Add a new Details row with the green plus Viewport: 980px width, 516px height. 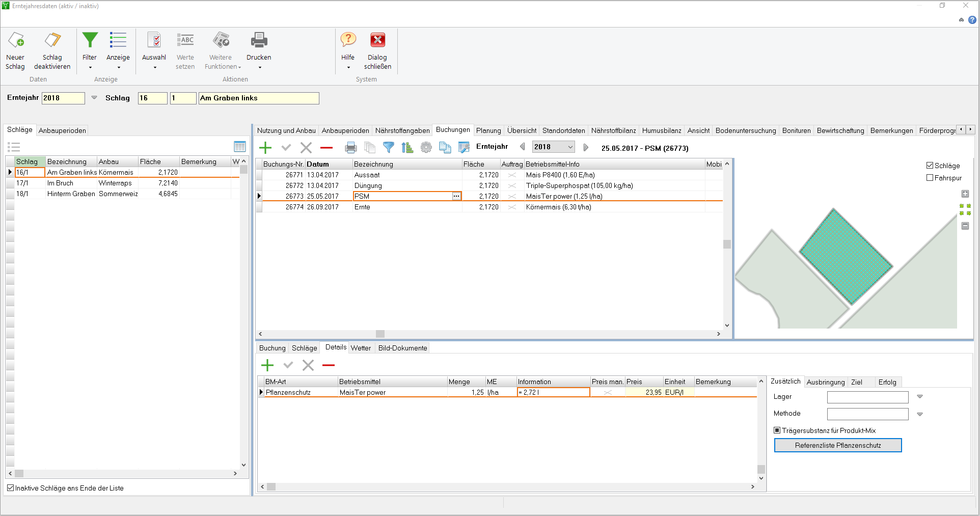click(267, 365)
